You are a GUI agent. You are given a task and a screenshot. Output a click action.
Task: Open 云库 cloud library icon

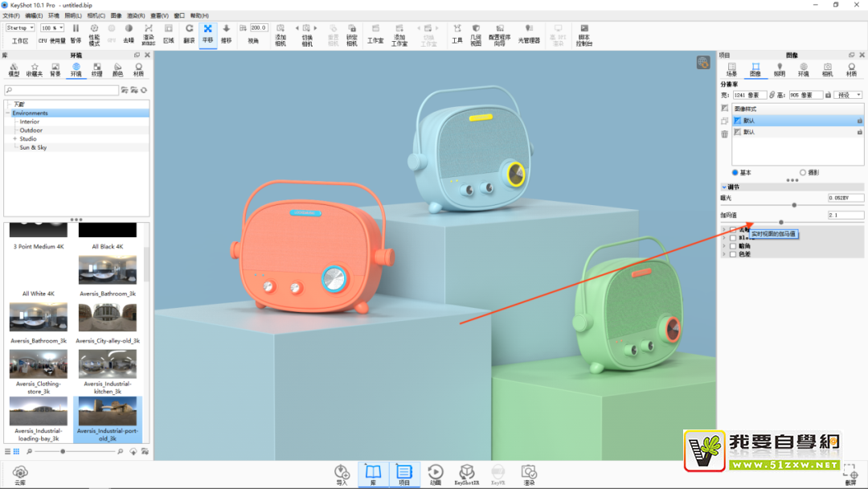(20, 475)
